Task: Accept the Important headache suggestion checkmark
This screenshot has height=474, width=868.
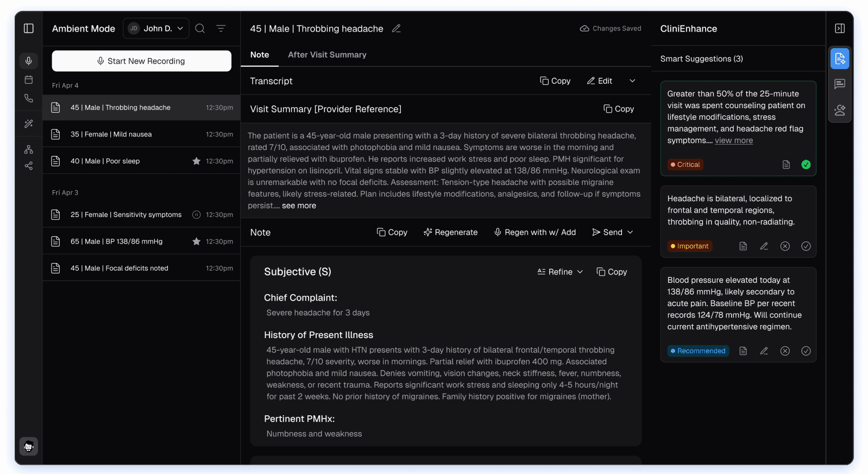Action: point(806,246)
